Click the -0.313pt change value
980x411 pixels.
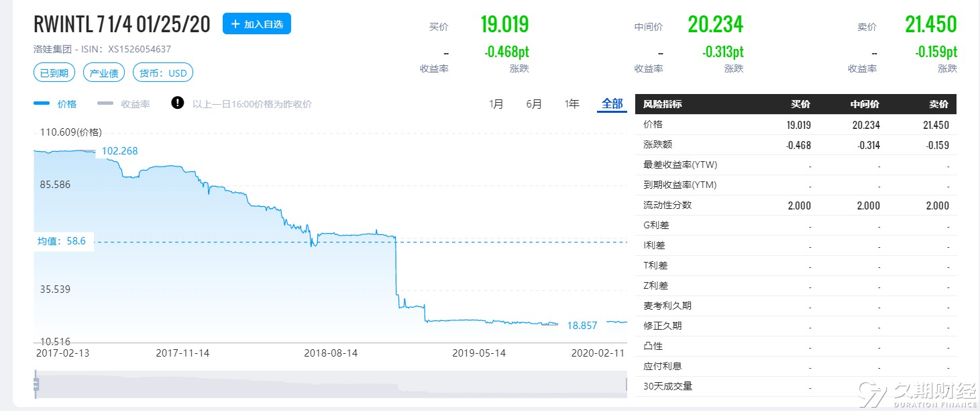coord(722,52)
